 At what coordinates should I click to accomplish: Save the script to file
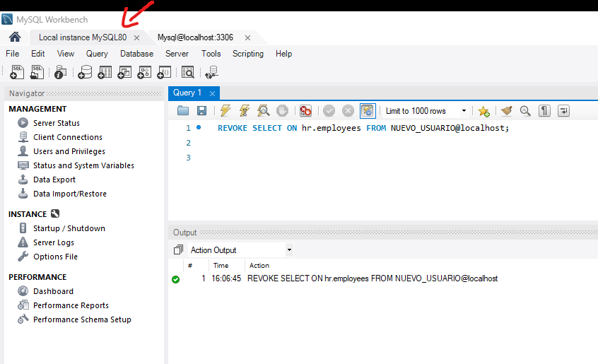[201, 111]
